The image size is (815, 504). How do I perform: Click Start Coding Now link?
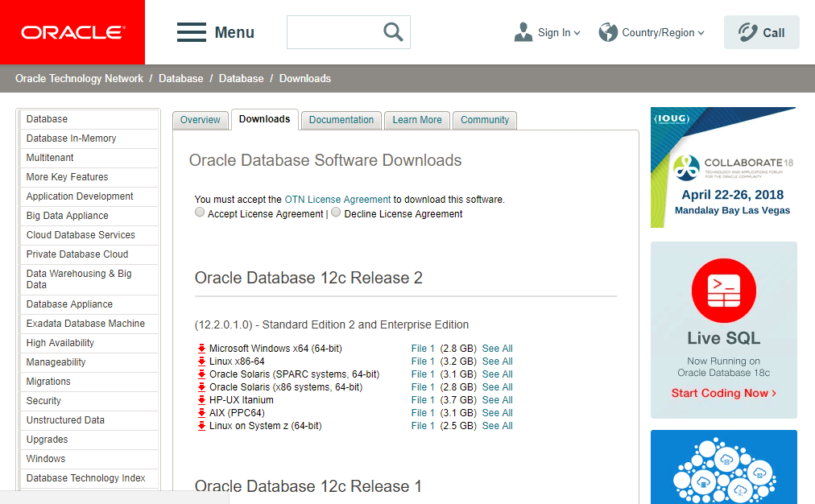[723, 394]
